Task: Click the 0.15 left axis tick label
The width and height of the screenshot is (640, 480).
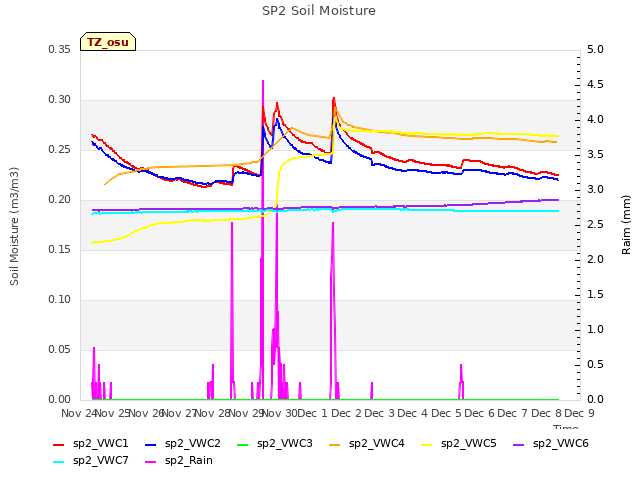Action: pyautogui.click(x=60, y=249)
